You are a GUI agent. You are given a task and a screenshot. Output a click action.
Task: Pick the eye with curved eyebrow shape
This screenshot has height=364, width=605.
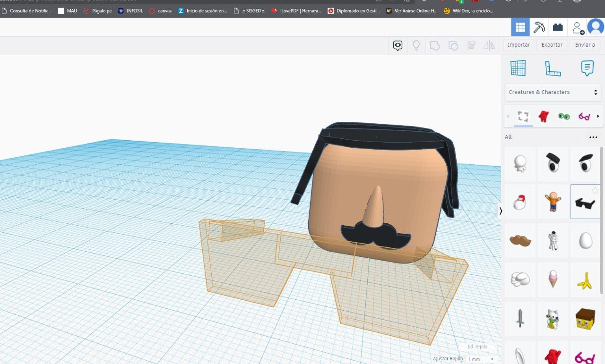585,164
